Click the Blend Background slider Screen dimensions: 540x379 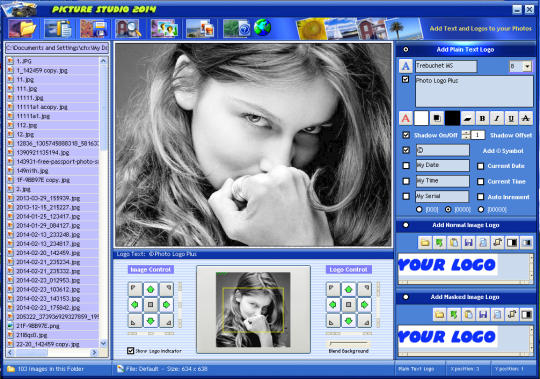coord(349,344)
